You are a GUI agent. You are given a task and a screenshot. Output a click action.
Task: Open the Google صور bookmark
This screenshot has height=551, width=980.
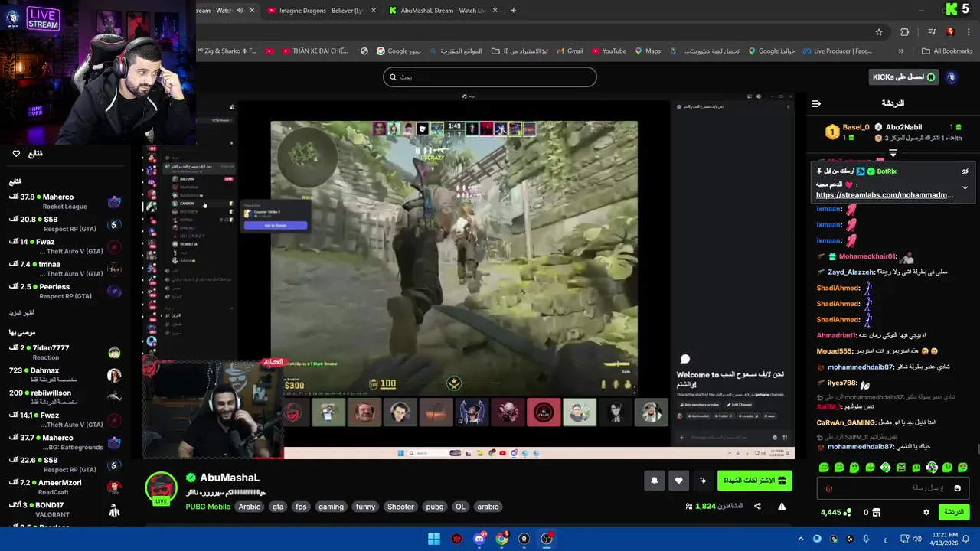tap(399, 51)
